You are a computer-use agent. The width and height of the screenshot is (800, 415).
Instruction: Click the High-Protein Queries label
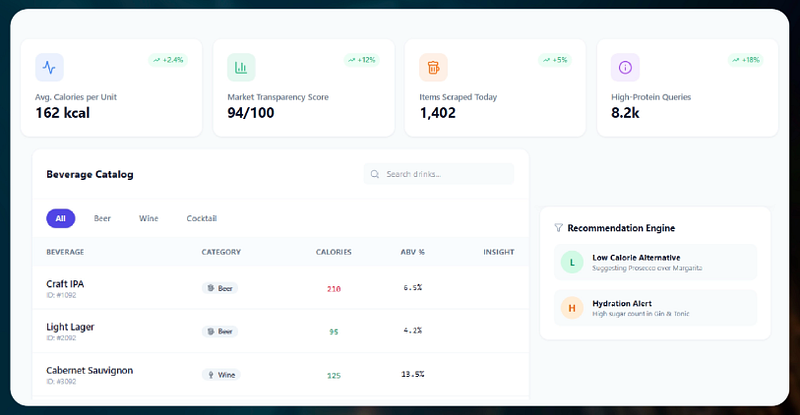click(x=651, y=97)
